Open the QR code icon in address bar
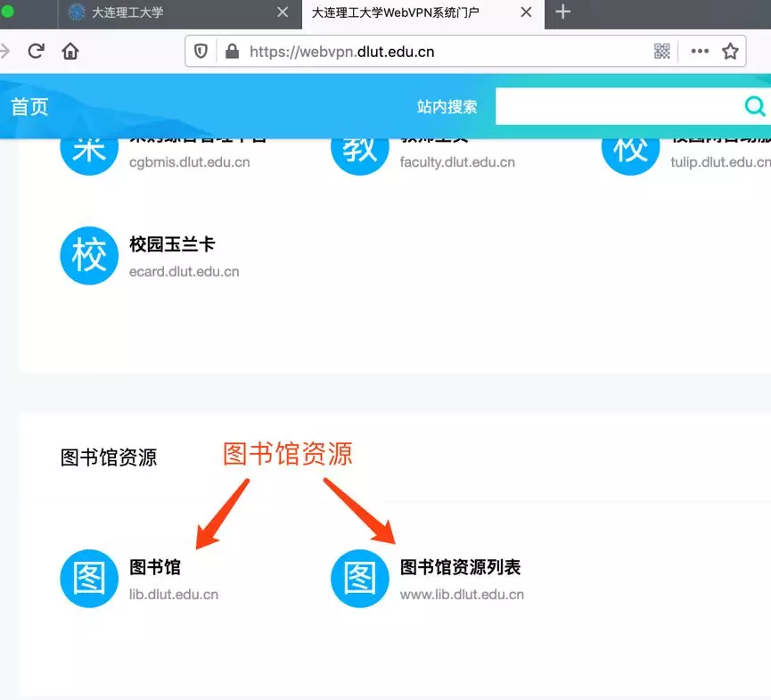 [x=662, y=51]
